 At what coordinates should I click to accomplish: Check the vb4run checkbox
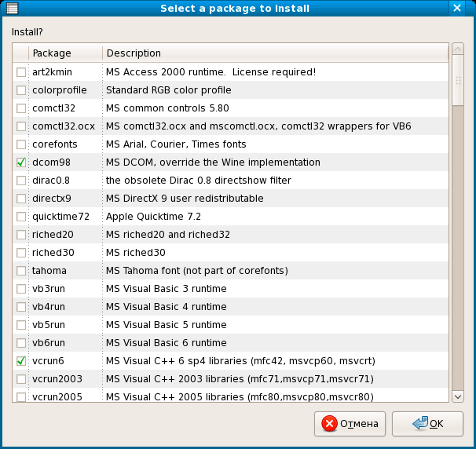point(21,307)
